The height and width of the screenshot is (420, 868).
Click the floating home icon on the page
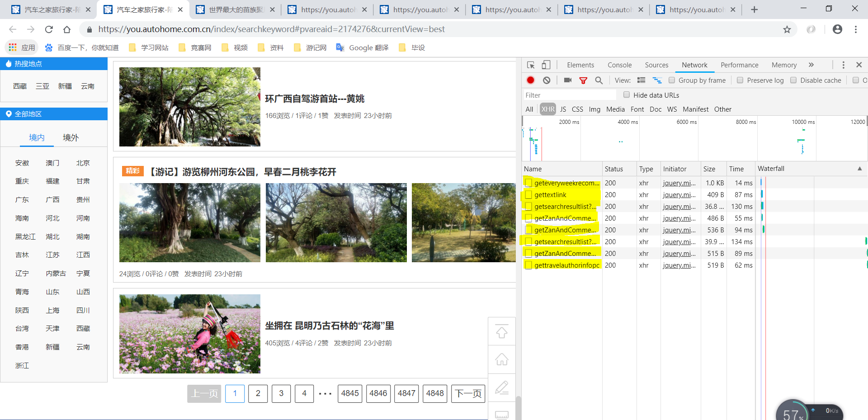click(x=502, y=359)
